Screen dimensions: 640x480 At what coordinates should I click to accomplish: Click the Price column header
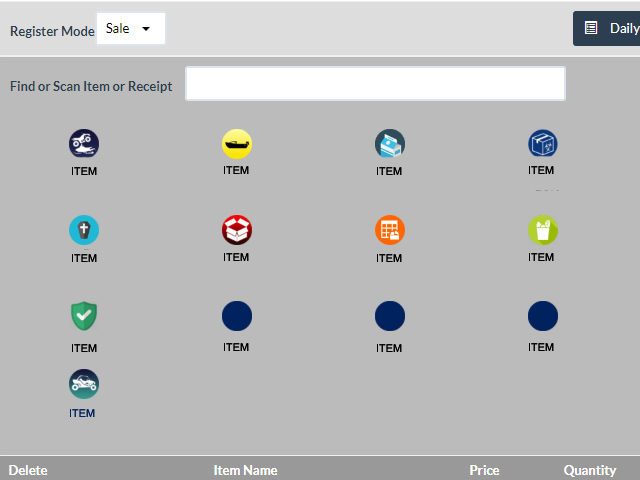pos(484,470)
